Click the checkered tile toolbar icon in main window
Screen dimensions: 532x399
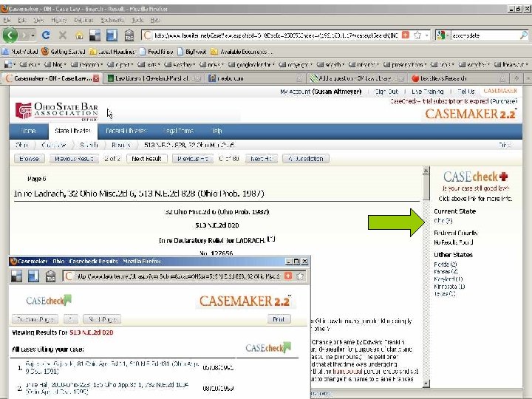pos(95,35)
